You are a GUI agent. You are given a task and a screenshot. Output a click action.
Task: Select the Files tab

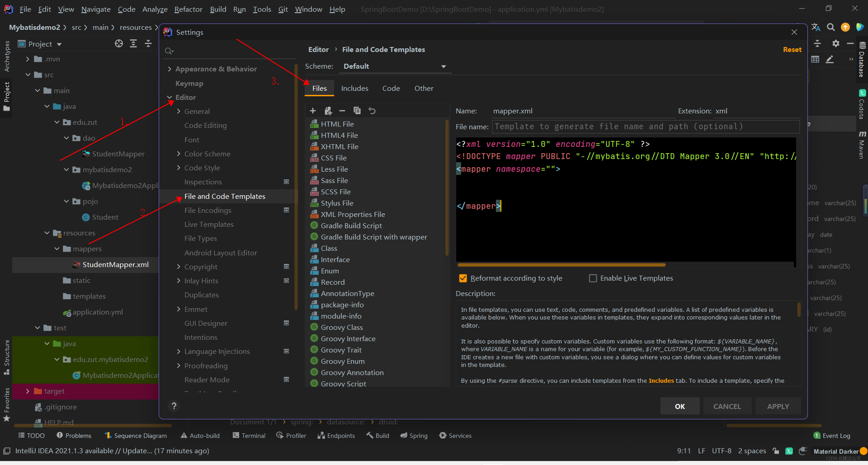point(319,89)
